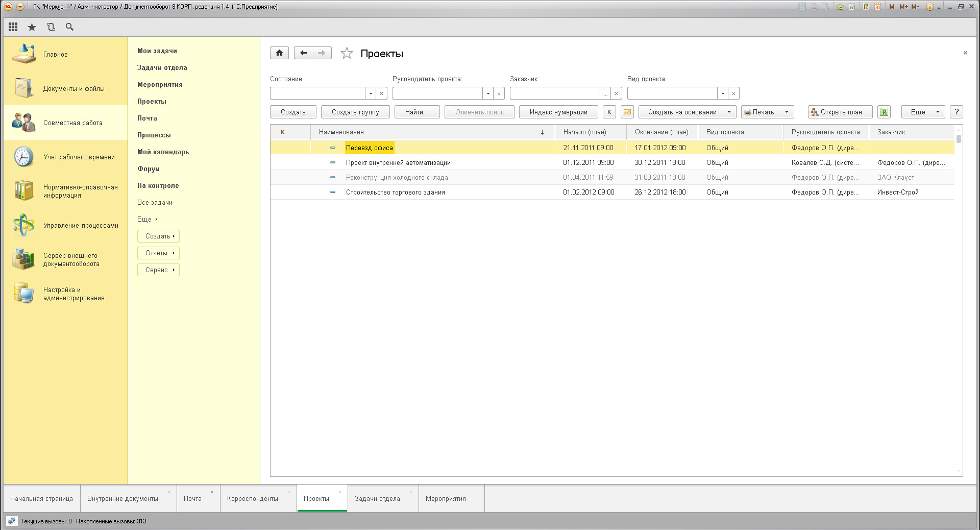Close the Почта tab

(212, 492)
